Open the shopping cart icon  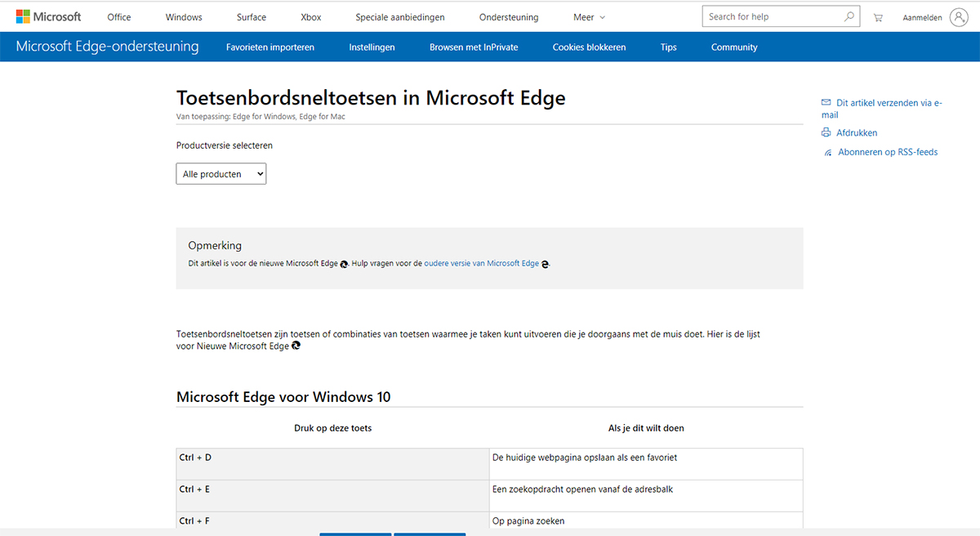[x=878, y=17]
